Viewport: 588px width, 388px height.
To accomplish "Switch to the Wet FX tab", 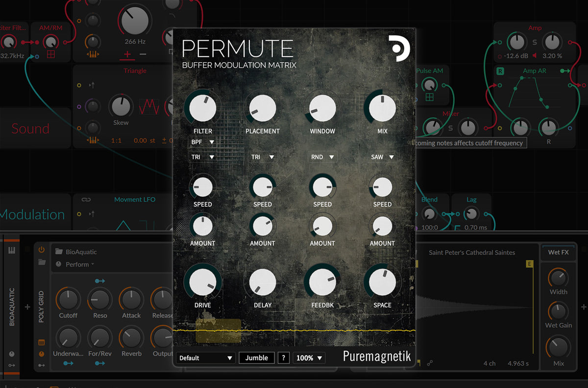I will click(x=558, y=252).
